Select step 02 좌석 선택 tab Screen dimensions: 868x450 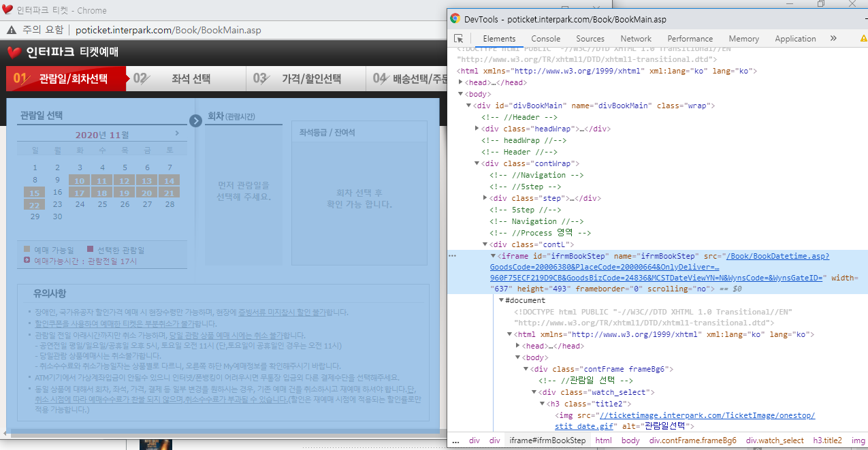pos(186,78)
